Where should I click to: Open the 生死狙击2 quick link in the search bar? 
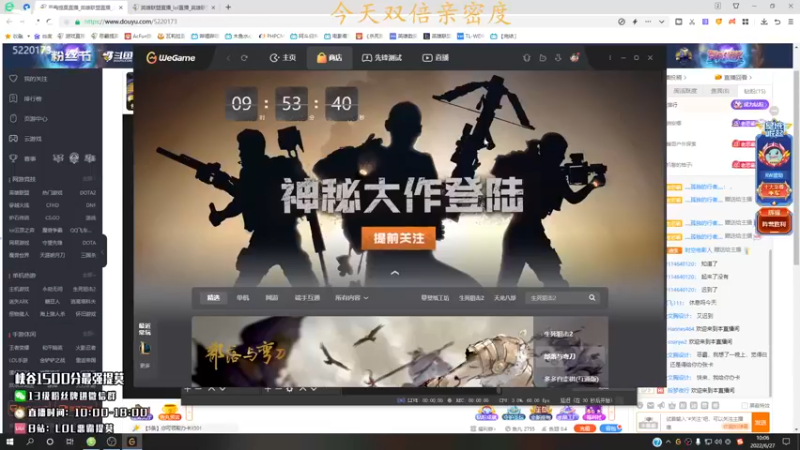tap(471, 298)
